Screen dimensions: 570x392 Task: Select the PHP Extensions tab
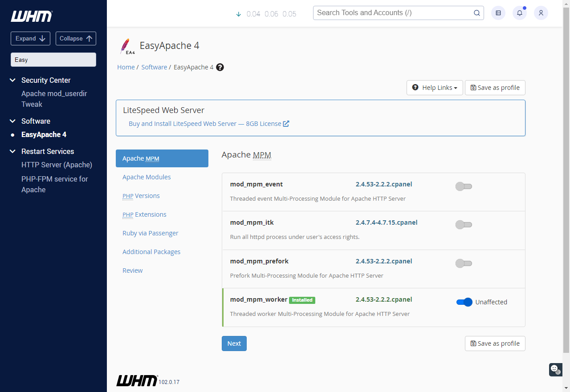pyautogui.click(x=144, y=214)
